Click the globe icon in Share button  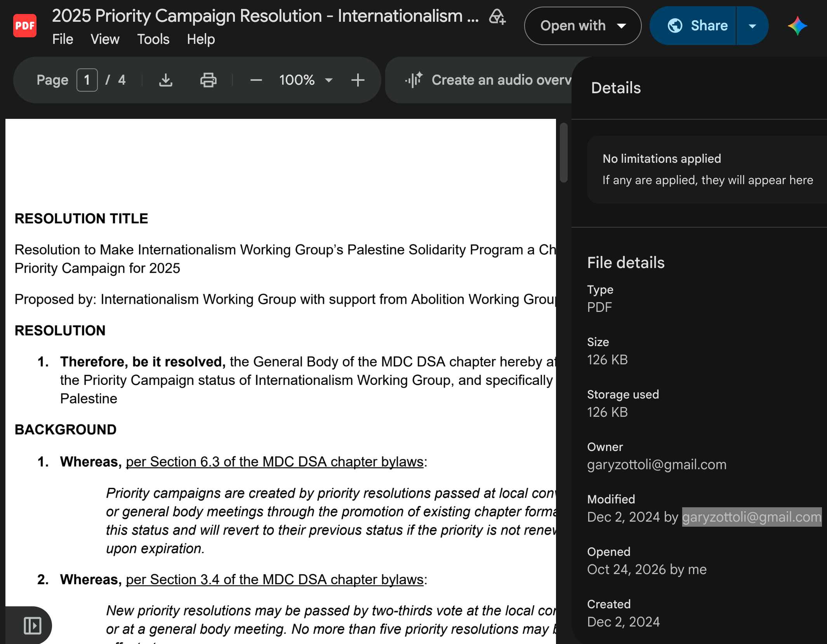675,26
